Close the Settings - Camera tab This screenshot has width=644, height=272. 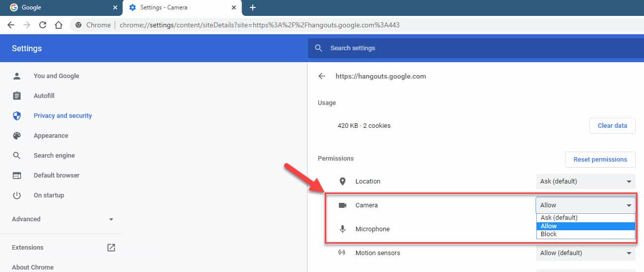234,7
